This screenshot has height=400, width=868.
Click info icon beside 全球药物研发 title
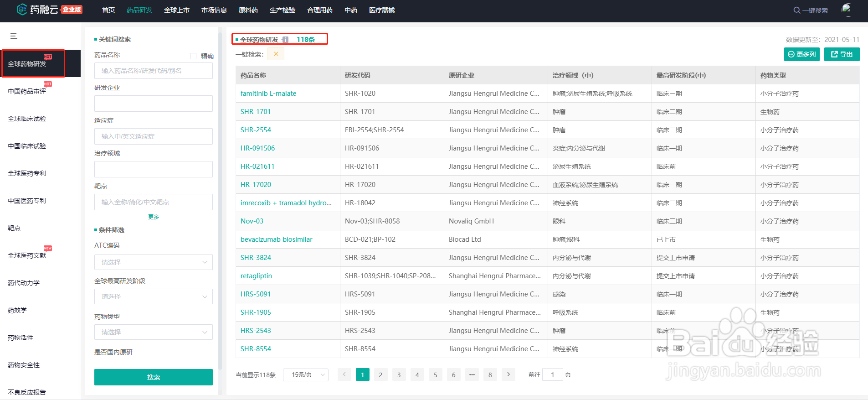tap(285, 40)
